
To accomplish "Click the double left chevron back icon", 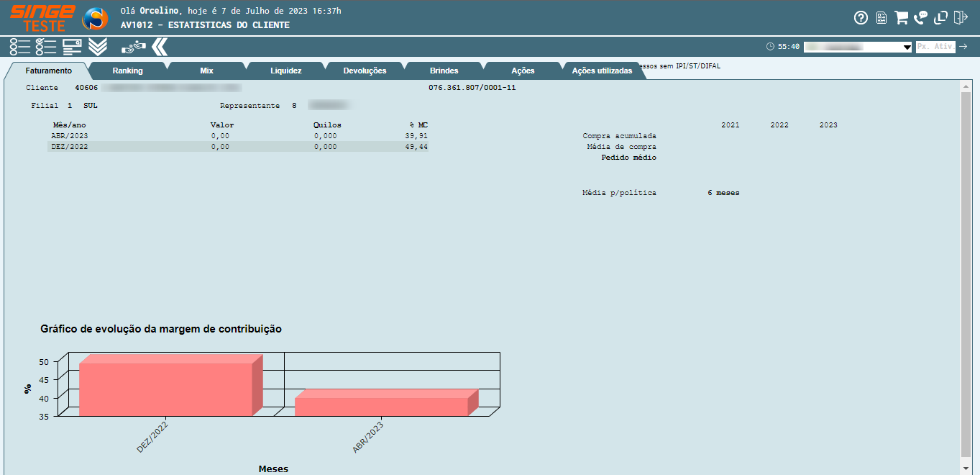I will coord(160,47).
